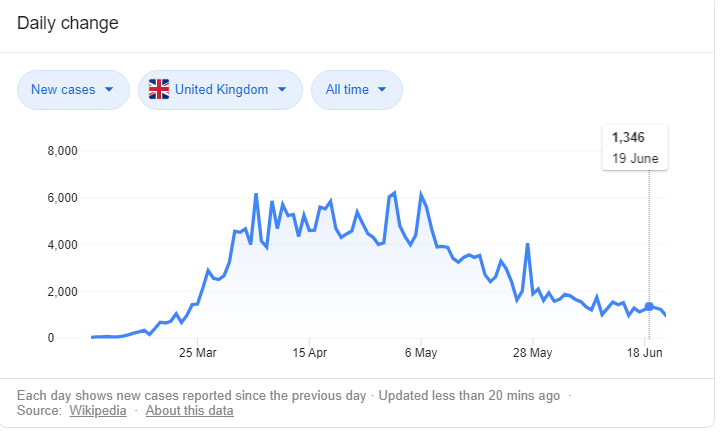
Task: Click the 1,346 tooltip box
Action: coord(635,148)
